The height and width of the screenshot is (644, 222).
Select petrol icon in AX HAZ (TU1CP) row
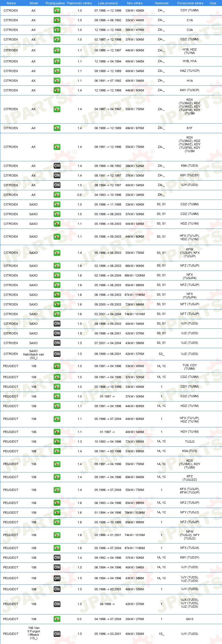click(57, 71)
